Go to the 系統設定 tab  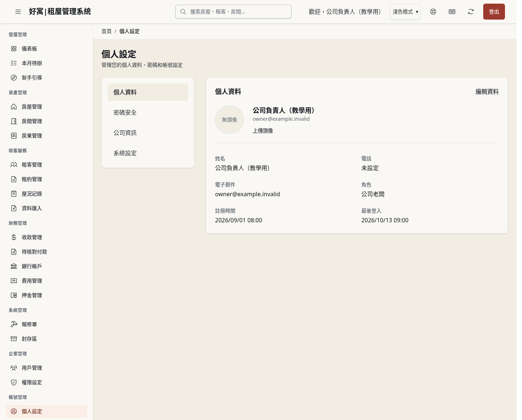148,153
